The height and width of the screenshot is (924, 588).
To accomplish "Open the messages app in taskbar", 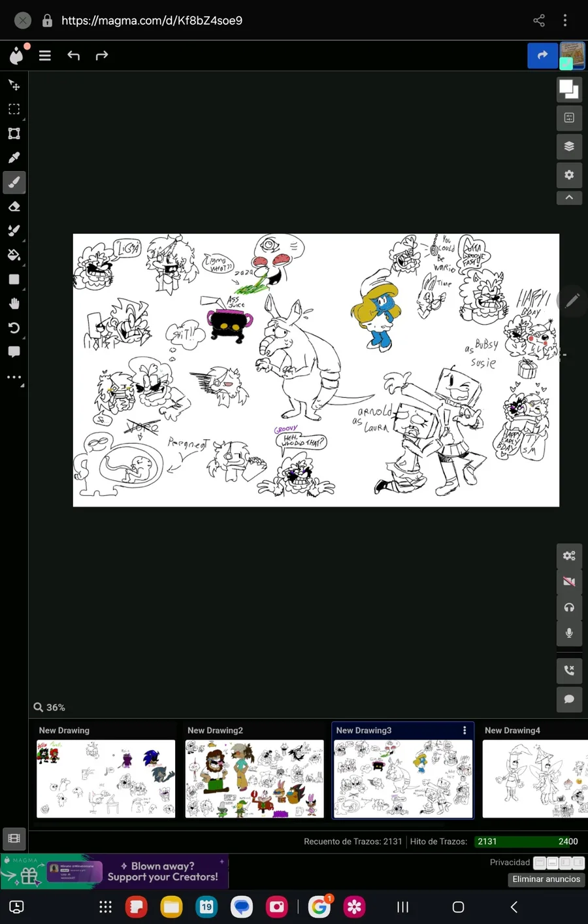I will (x=242, y=907).
